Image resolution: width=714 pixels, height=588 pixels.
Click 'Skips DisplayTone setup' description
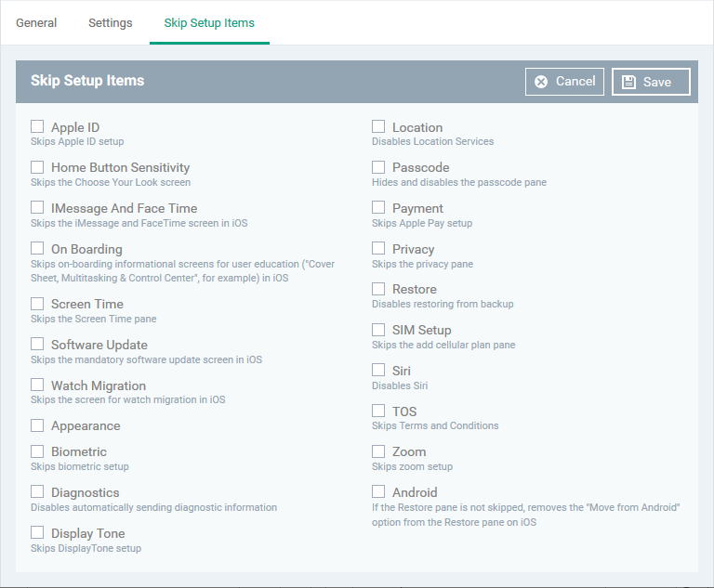pyautogui.click(x=86, y=548)
